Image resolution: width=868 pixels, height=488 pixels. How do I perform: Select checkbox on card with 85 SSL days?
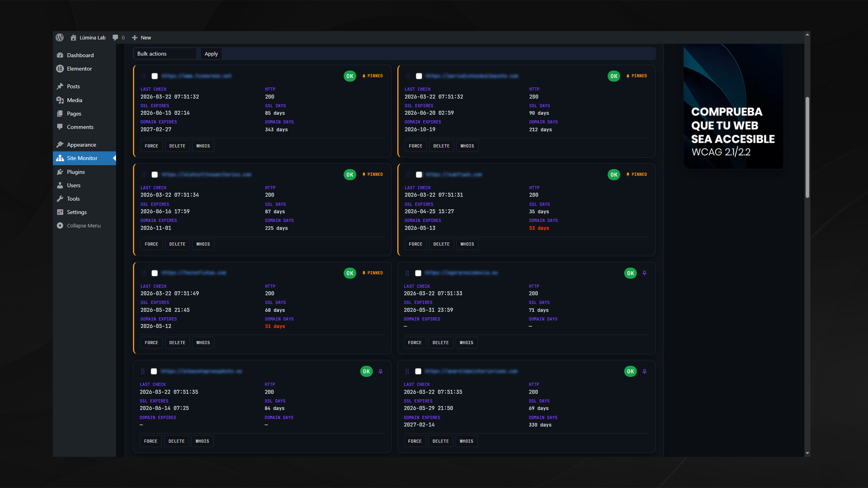tap(155, 76)
